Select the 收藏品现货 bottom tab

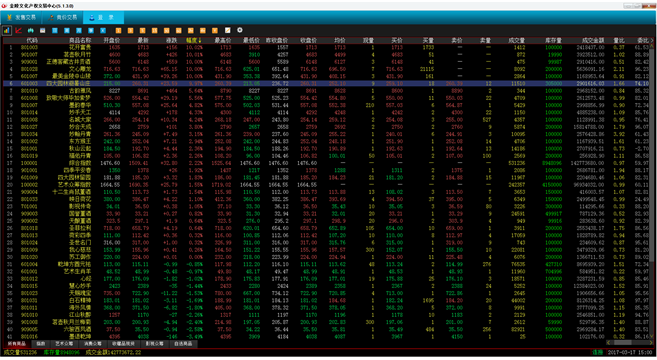[123, 344]
